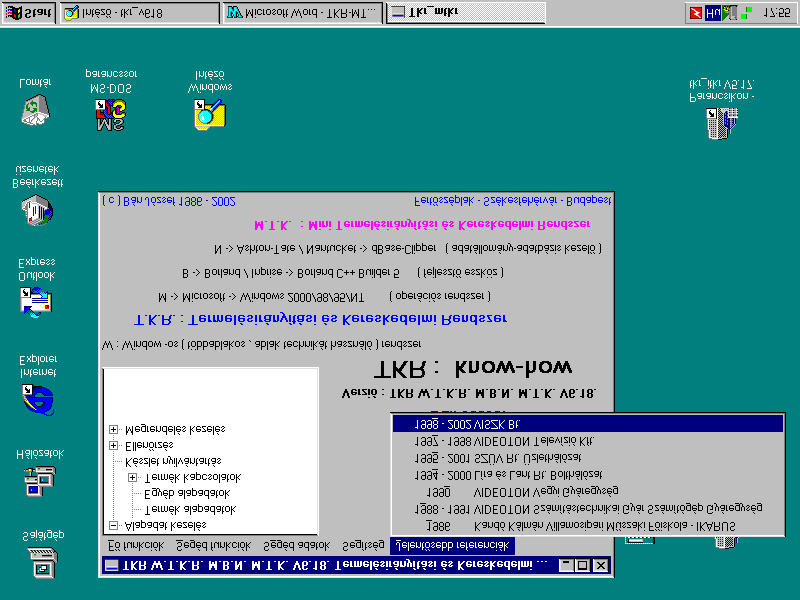Screen dimensions: 800x600
Task: Switch to the Microsoft Word taskbar button
Action: (x=303, y=13)
